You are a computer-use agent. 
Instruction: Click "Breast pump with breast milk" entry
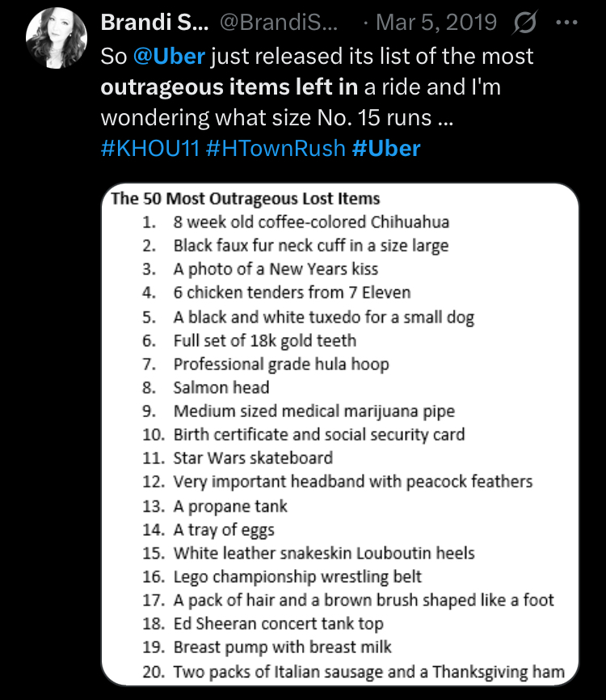click(x=282, y=647)
